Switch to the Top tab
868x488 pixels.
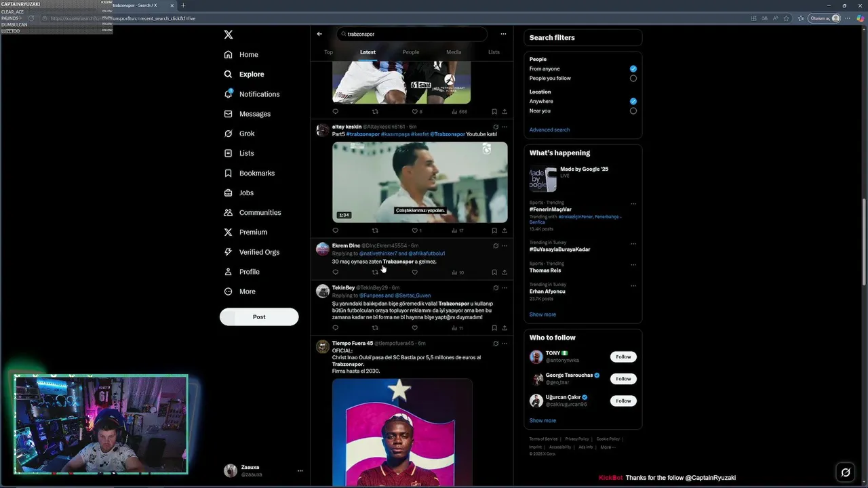click(x=328, y=52)
